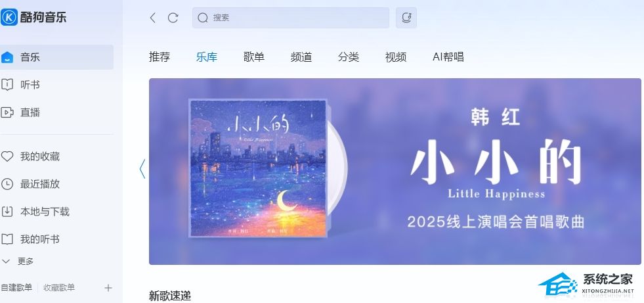Show previous banner with left chevron

142,168
